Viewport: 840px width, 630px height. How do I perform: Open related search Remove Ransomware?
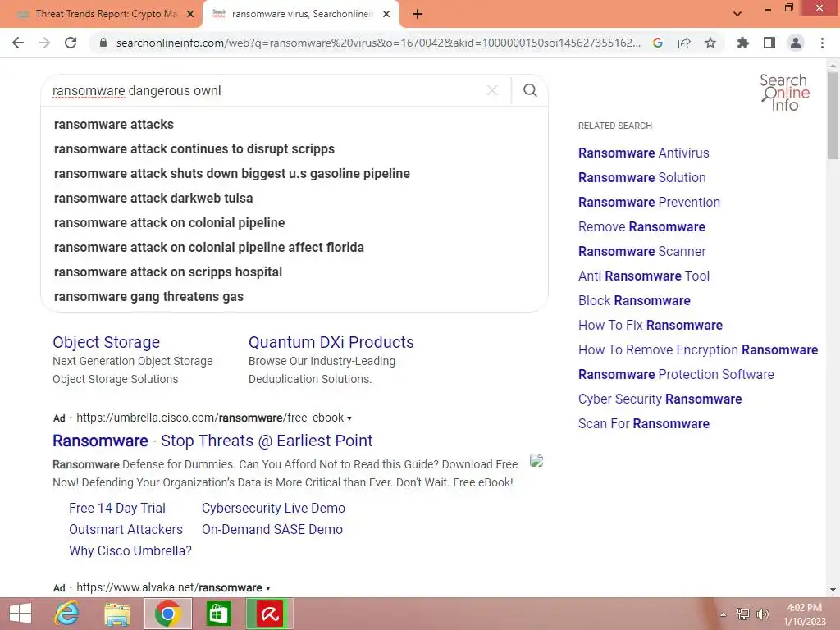click(641, 227)
